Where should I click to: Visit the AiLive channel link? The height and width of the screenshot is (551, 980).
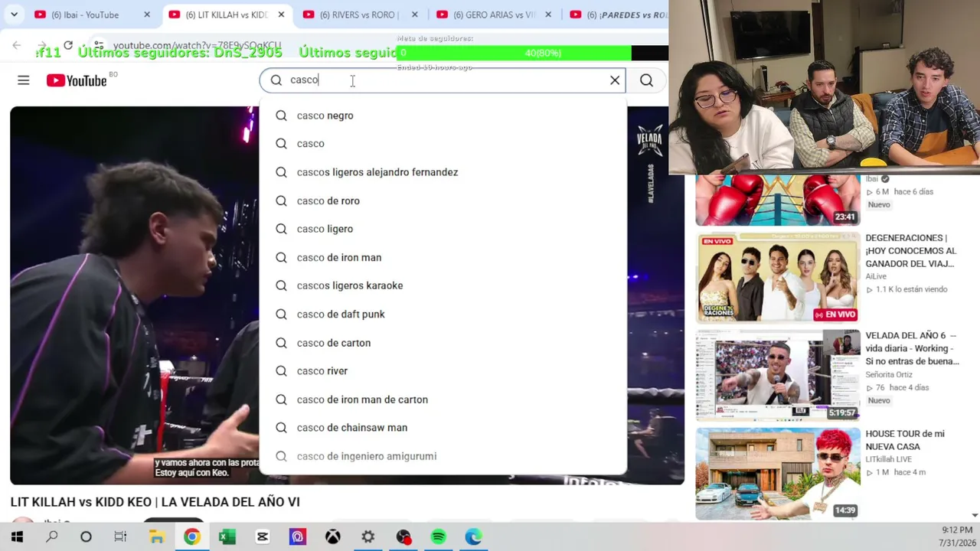pyautogui.click(x=877, y=276)
